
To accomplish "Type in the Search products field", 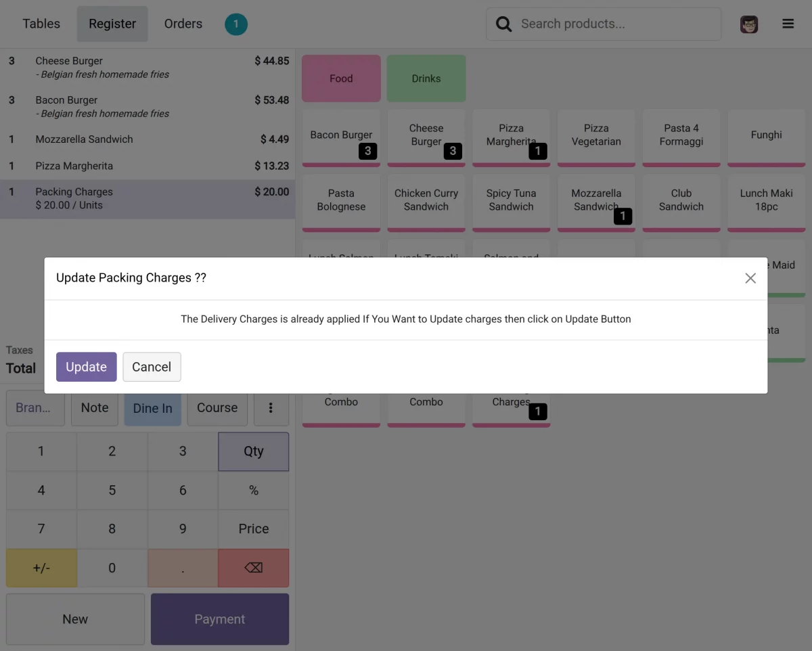I will 616,24.
